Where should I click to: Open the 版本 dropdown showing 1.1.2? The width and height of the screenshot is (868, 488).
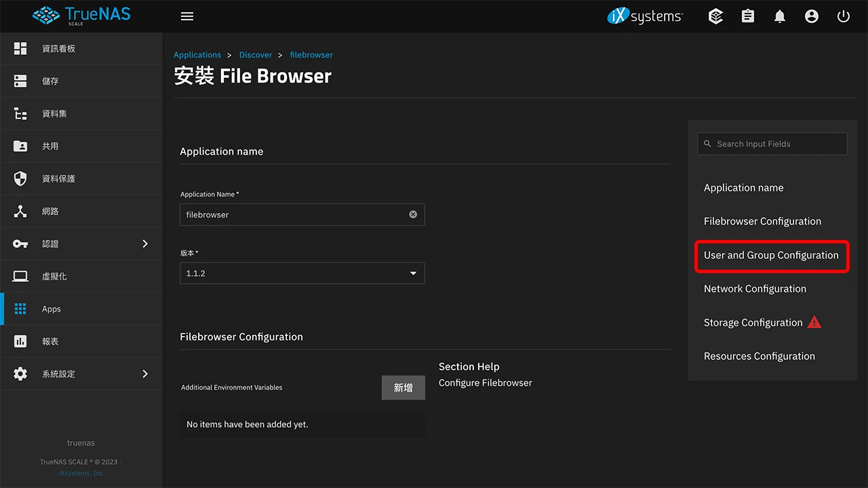(302, 273)
